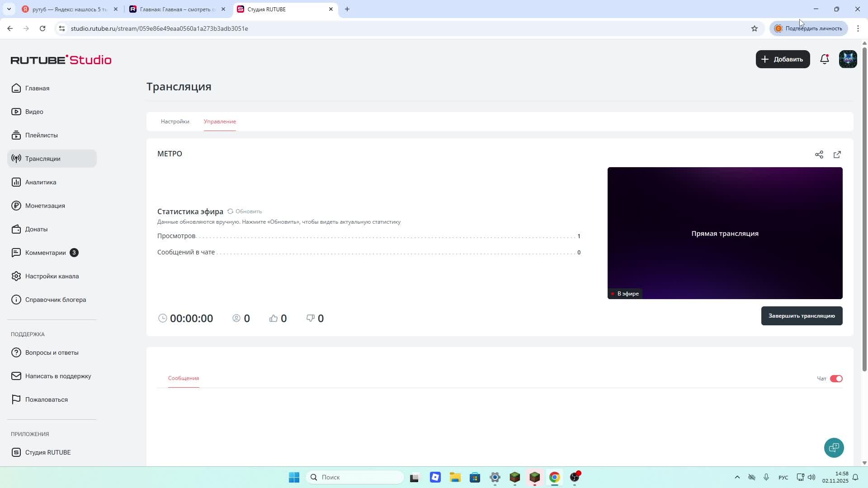
Task: Open Chrome three-dot menu
Action: [858, 28]
